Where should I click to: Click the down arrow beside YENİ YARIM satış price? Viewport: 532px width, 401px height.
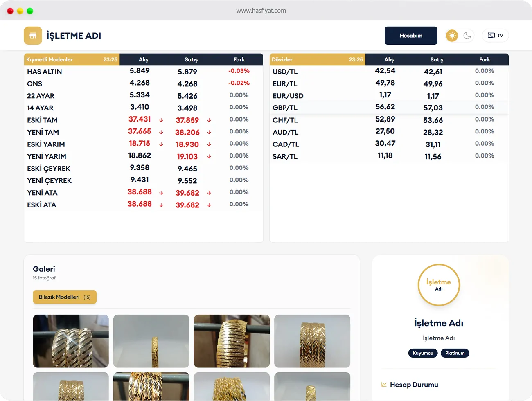[209, 157]
